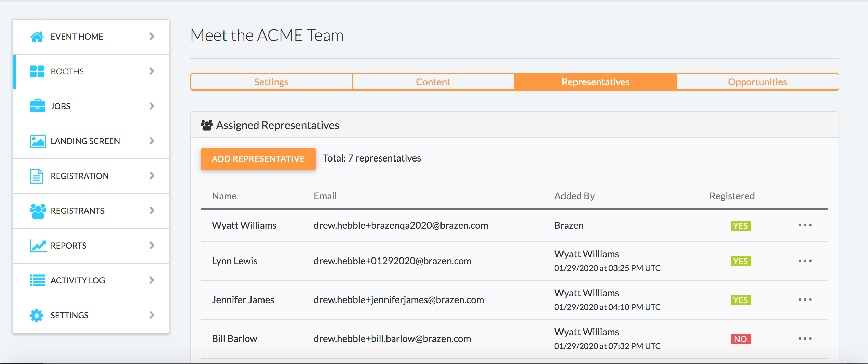Open the Opportunities tab
Viewport: 868px width, 364px height.
757,82
